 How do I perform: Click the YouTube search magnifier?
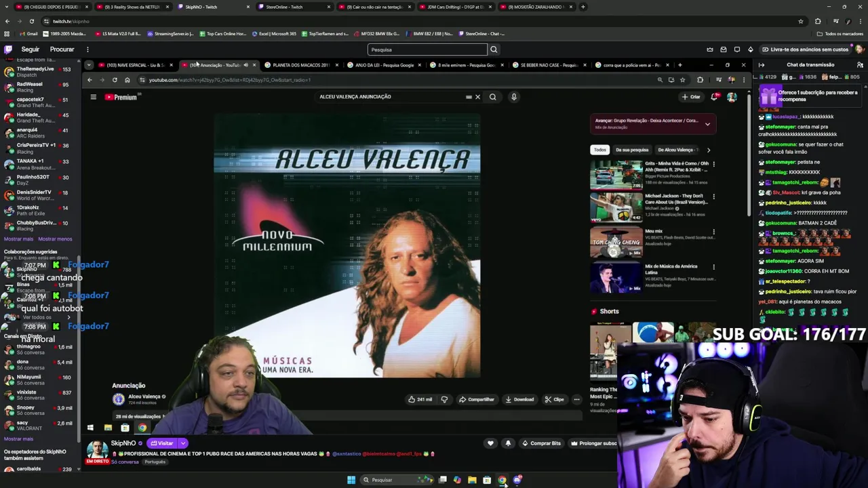[493, 97]
